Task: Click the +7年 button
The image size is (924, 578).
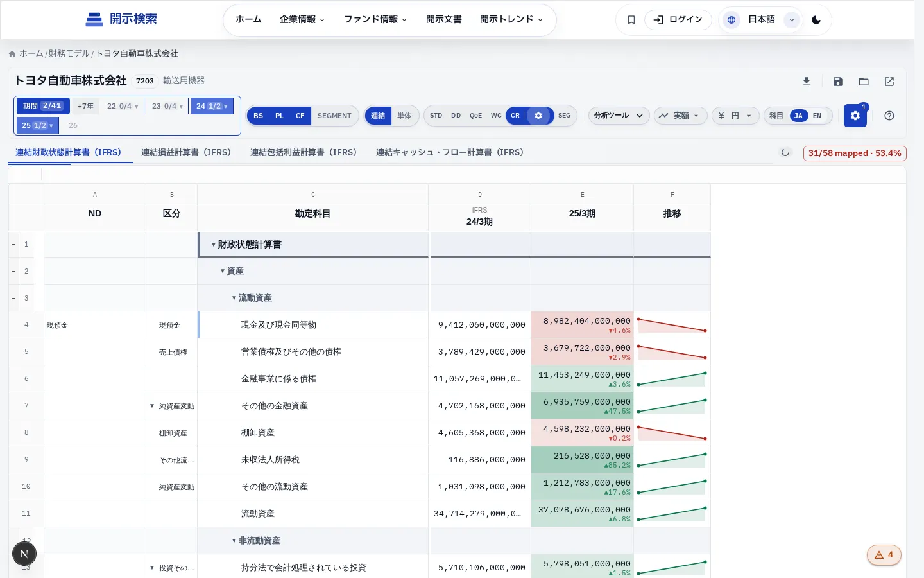Action: click(85, 107)
